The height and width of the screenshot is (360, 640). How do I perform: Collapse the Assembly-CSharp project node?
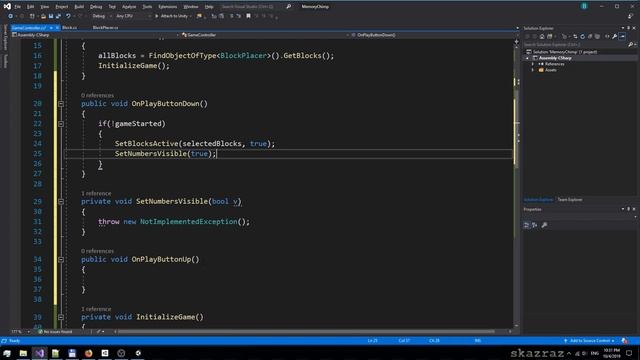pyautogui.click(x=527, y=58)
